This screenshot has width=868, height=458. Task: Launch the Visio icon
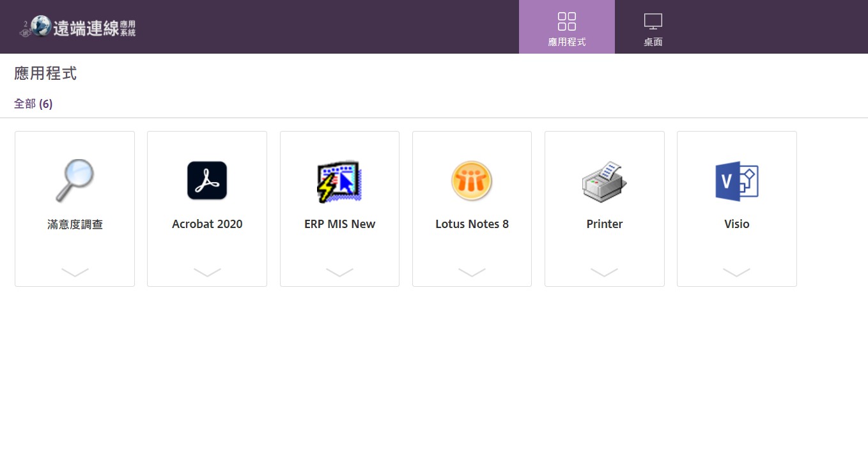click(x=736, y=181)
